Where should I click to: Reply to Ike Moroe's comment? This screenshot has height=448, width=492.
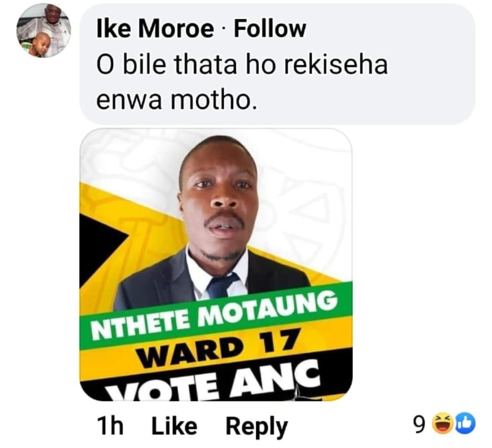point(257,427)
